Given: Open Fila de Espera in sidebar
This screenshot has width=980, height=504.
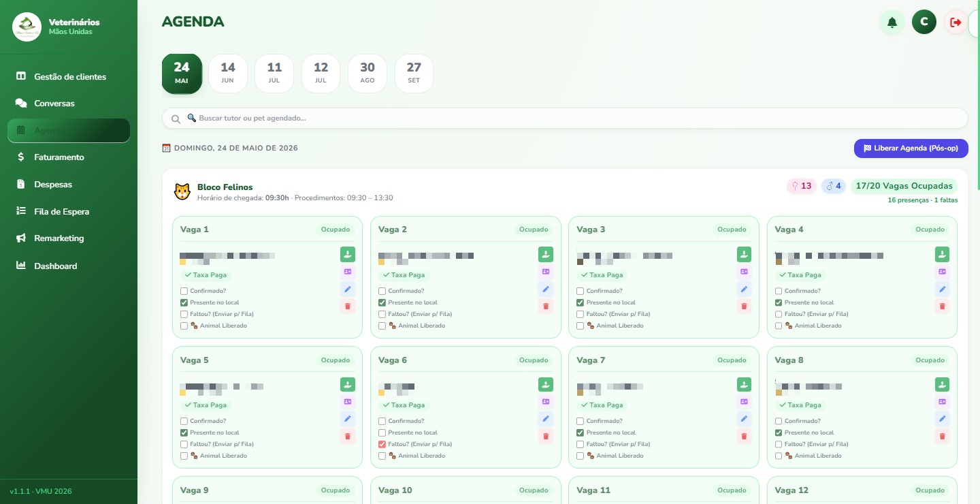Looking at the screenshot, I should (x=69, y=211).
